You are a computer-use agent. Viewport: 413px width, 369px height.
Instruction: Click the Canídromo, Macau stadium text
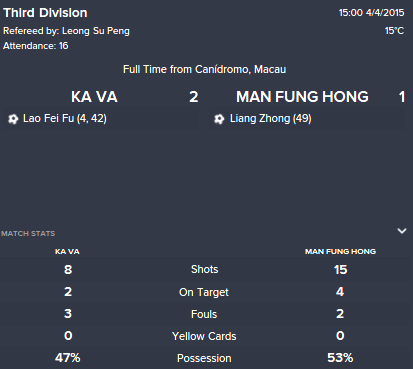pyautogui.click(x=240, y=69)
